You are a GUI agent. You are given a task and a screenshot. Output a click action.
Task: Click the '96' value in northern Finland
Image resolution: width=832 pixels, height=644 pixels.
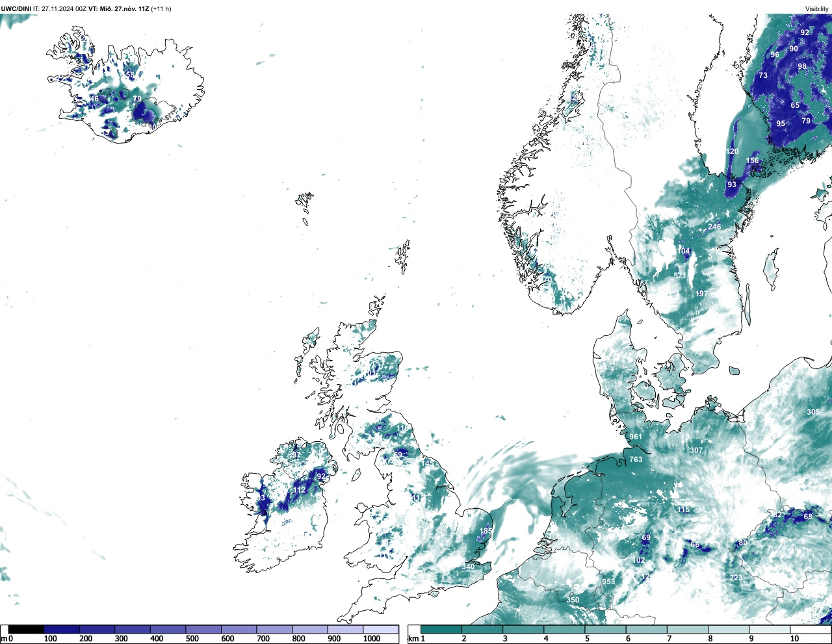(775, 55)
